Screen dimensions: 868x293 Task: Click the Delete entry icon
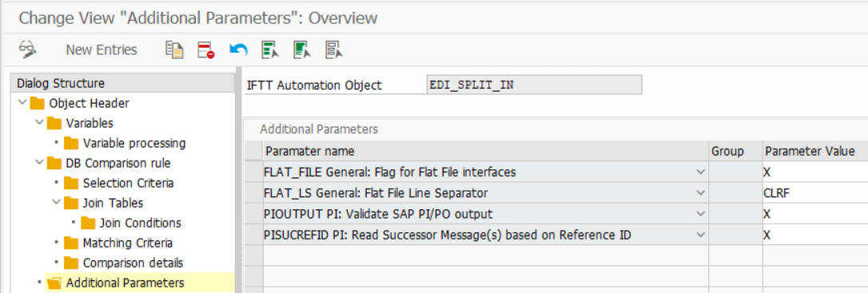click(x=206, y=49)
